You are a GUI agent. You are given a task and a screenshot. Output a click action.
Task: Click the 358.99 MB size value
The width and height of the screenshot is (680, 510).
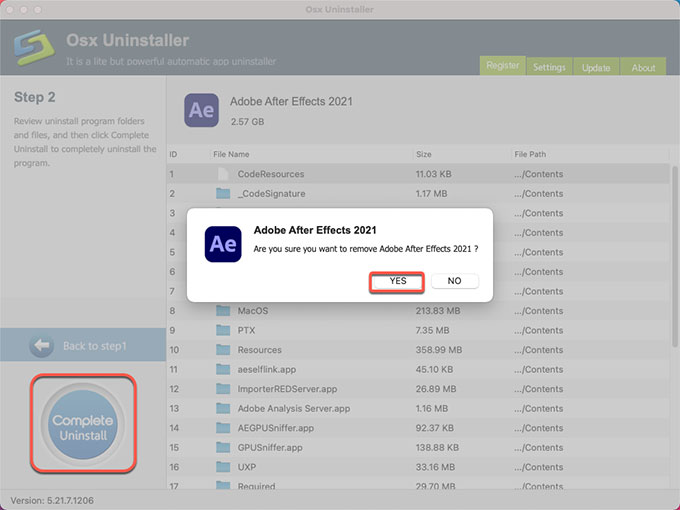click(438, 350)
